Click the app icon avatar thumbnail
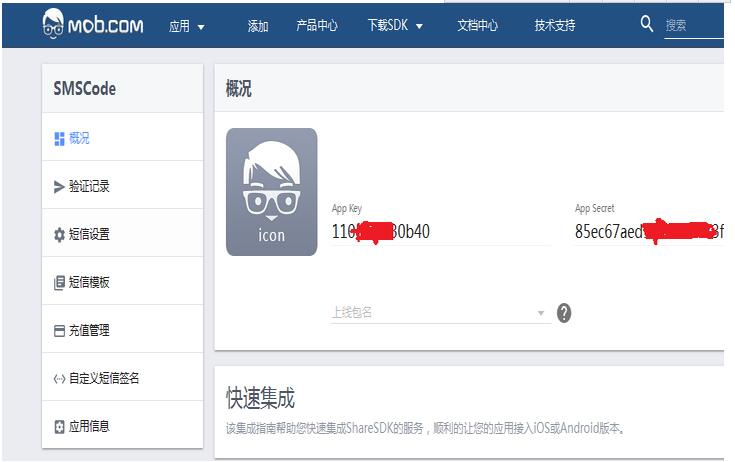Viewport: 735px width, 462px height. pos(271,192)
